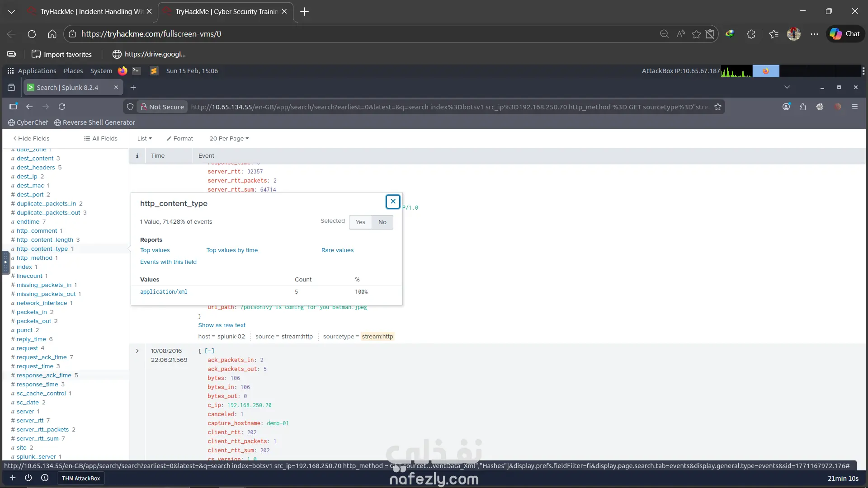Expand the 22:06:21.569 event row
This screenshot has width=868, height=488.
pos(137,351)
